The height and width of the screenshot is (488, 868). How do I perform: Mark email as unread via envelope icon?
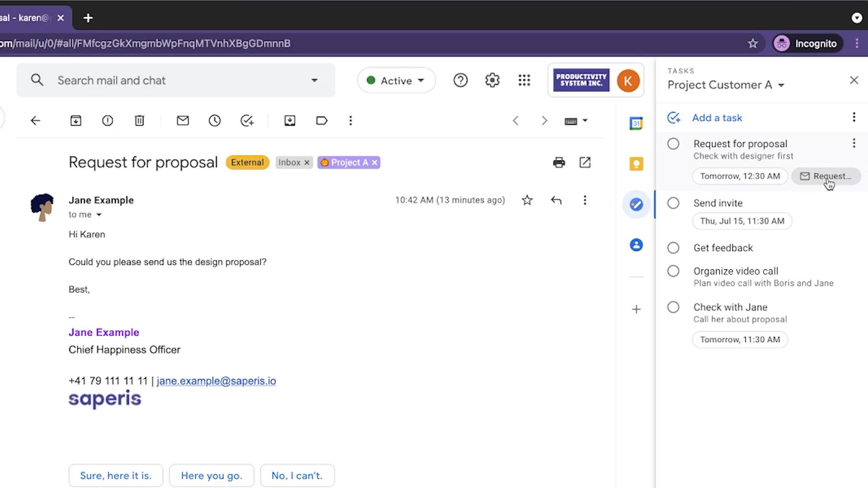click(183, 121)
